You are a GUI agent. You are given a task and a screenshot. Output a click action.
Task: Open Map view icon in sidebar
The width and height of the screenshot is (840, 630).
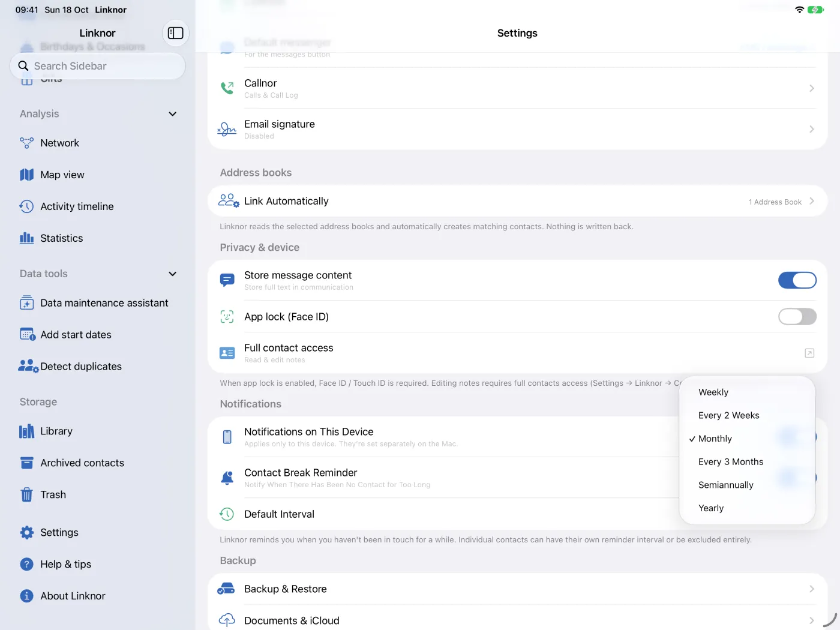(26, 175)
